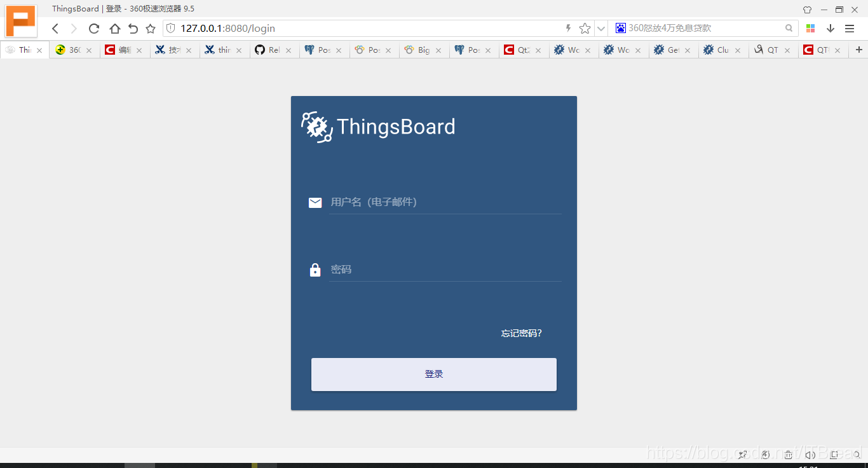The height and width of the screenshot is (468, 868).
Task: Close the Thi tab
Action: [x=39, y=50]
